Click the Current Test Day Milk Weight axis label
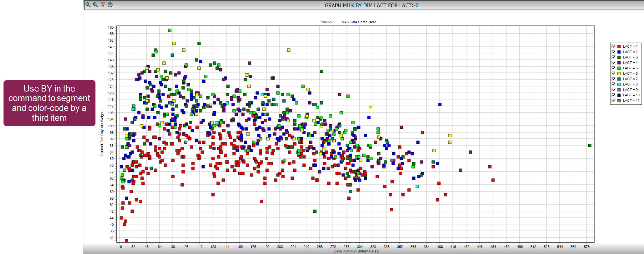The height and width of the screenshot is (254, 644). tap(102, 134)
